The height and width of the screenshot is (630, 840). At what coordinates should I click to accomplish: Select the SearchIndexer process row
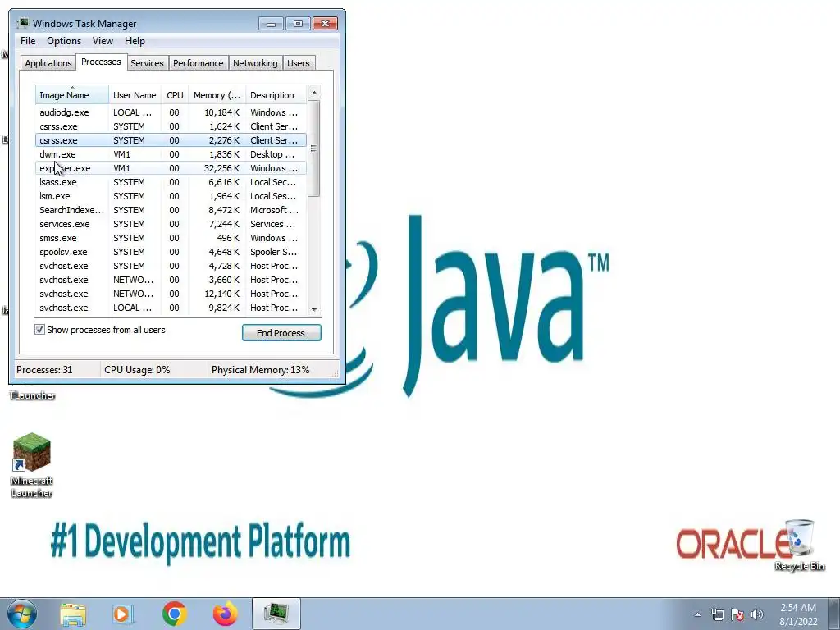[171, 210]
